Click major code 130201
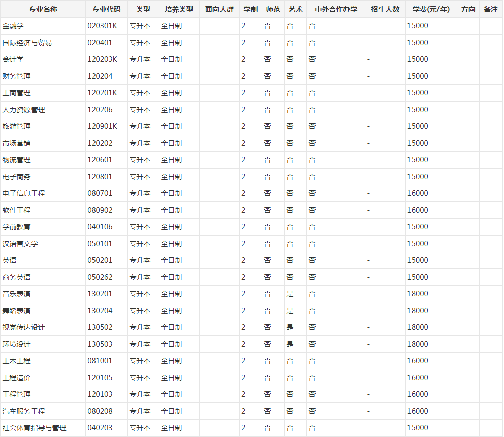This screenshot has width=504, height=437. [100, 294]
